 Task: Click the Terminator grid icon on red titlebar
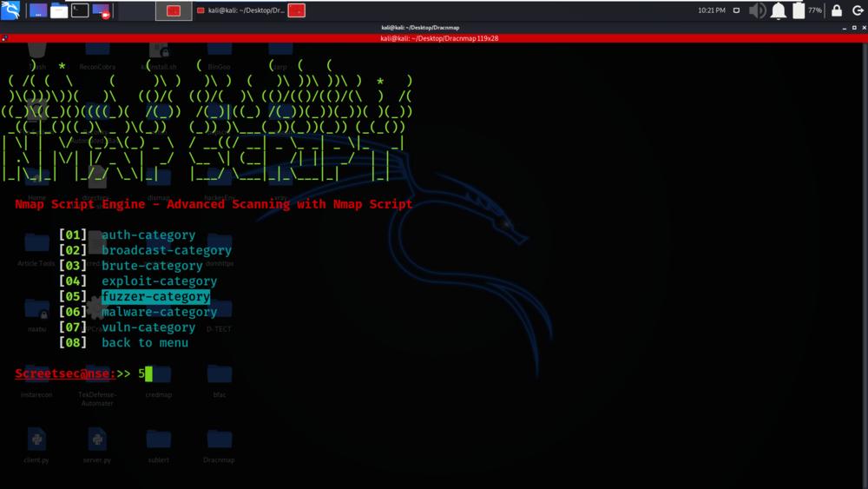pos(4,38)
